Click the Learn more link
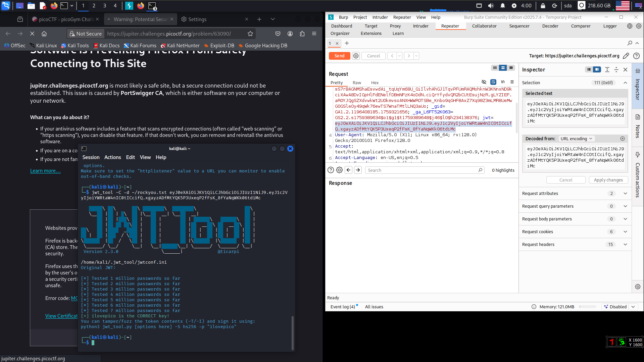The height and width of the screenshot is (362, 644). (x=45, y=171)
